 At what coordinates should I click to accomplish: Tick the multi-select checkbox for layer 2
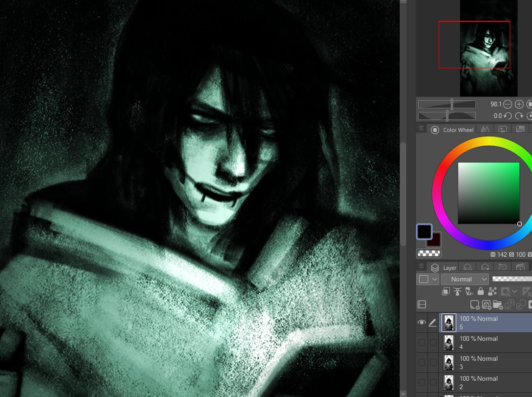[433, 382]
